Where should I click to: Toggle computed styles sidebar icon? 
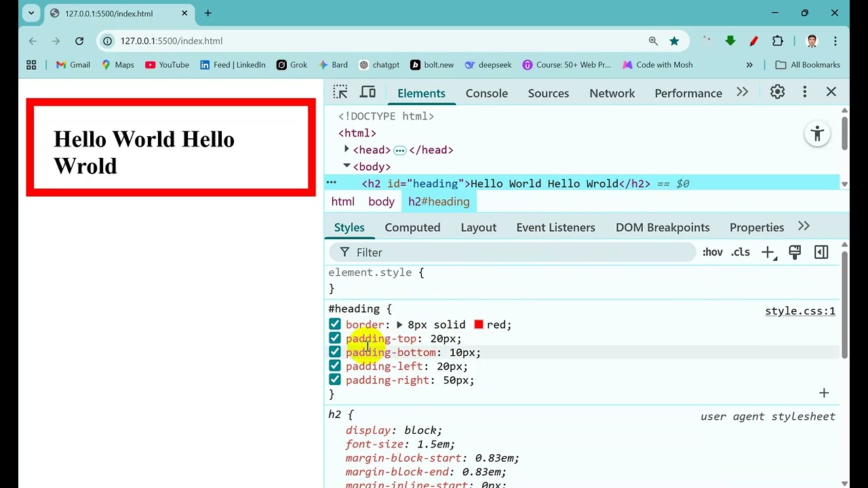821,252
